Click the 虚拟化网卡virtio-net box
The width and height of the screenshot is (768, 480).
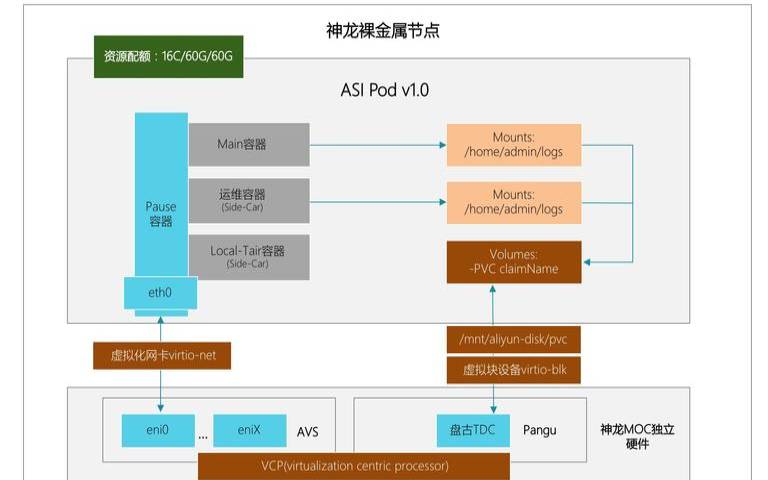tap(162, 356)
